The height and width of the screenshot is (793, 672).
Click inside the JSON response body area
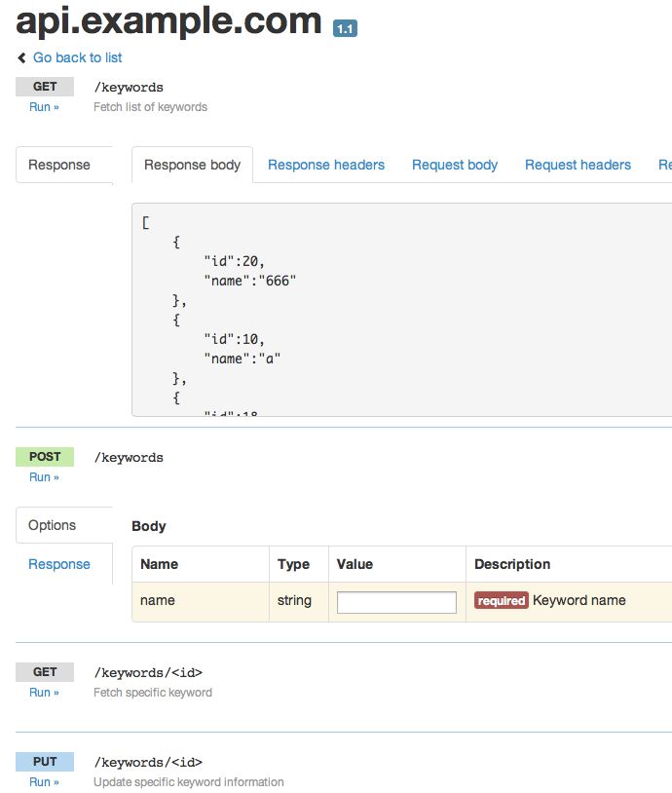[x=401, y=310]
